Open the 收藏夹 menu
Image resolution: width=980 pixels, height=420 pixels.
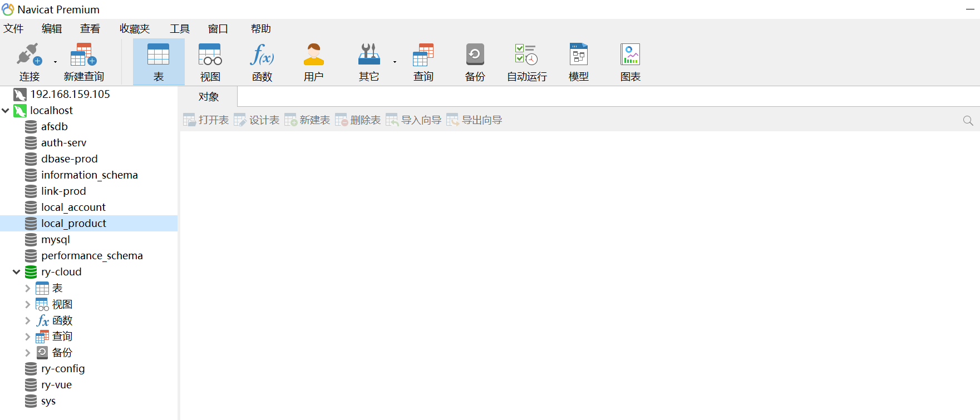coord(135,29)
